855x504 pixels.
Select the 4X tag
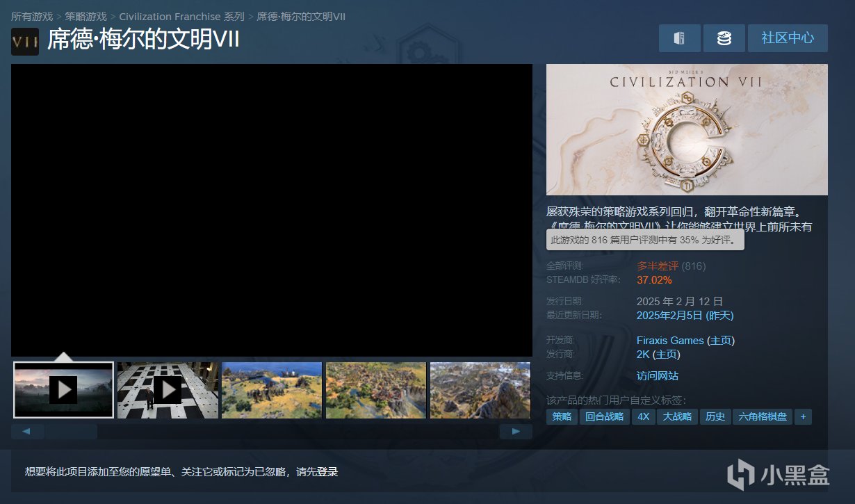pos(644,417)
